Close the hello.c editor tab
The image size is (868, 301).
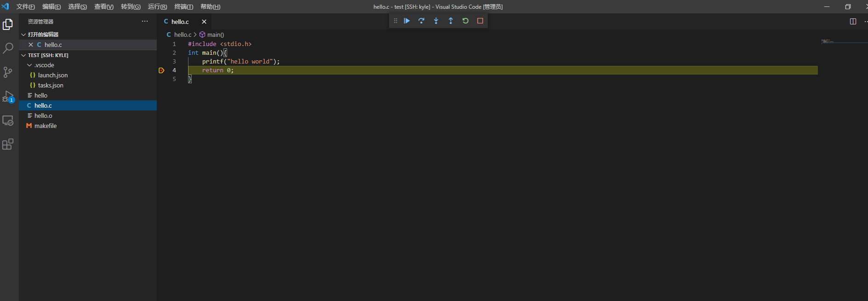[x=204, y=22]
